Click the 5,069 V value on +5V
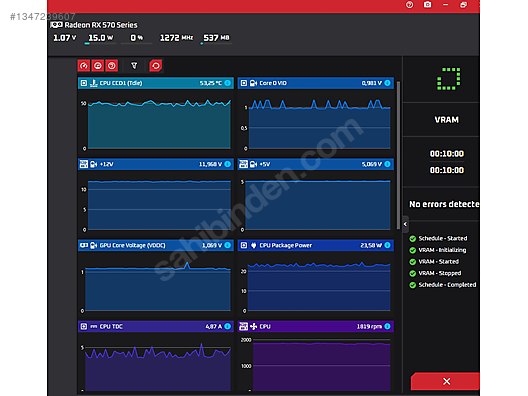 371,164
